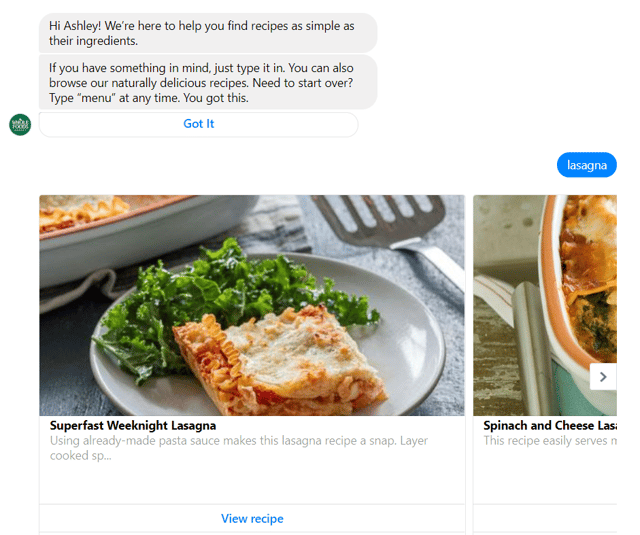Click the blank area above View recipe

coord(252,483)
